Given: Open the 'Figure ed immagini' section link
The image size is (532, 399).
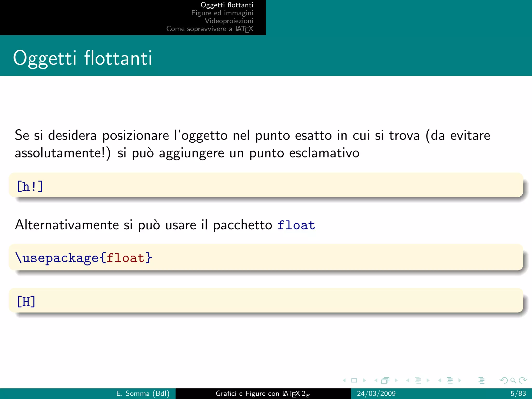Looking at the screenshot, I should click(x=222, y=13).
